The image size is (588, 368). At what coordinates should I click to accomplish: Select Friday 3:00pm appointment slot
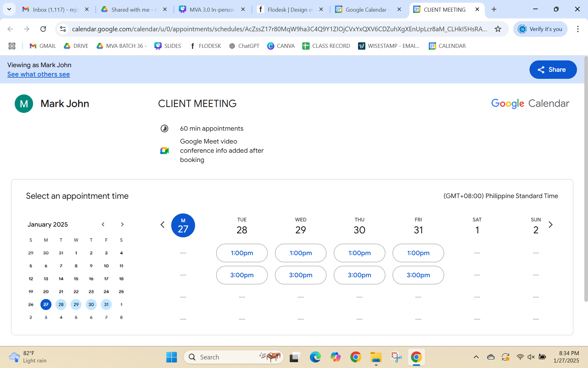click(418, 275)
